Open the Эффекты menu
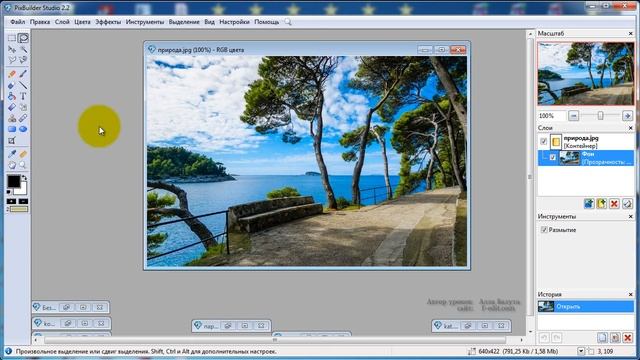Image resolution: width=640 pixels, height=360 pixels. point(108,22)
